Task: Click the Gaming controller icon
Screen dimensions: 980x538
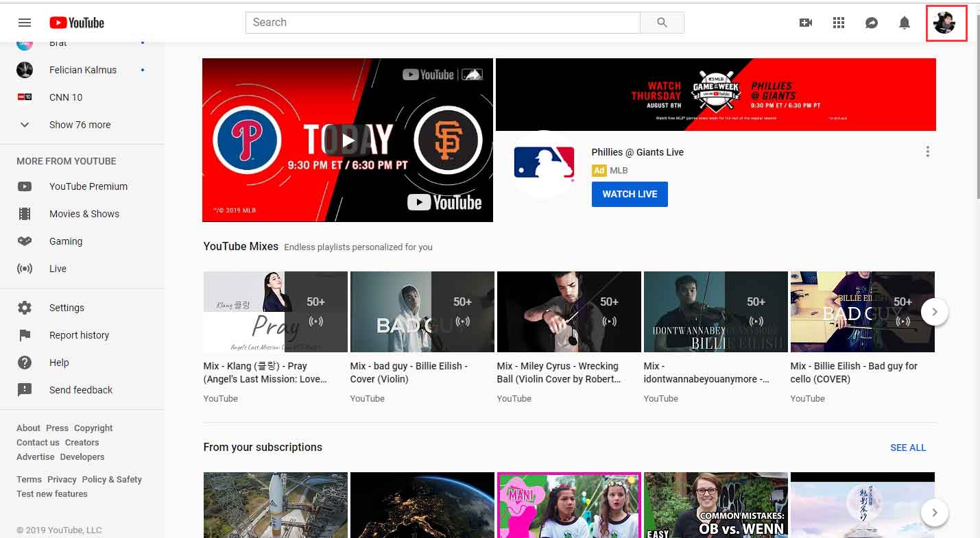Action: tap(25, 241)
